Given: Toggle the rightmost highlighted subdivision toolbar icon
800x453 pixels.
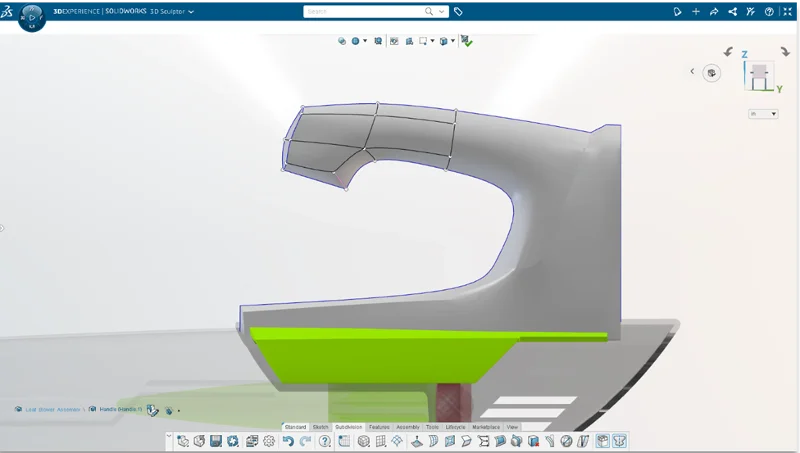Looking at the screenshot, I should [619, 441].
